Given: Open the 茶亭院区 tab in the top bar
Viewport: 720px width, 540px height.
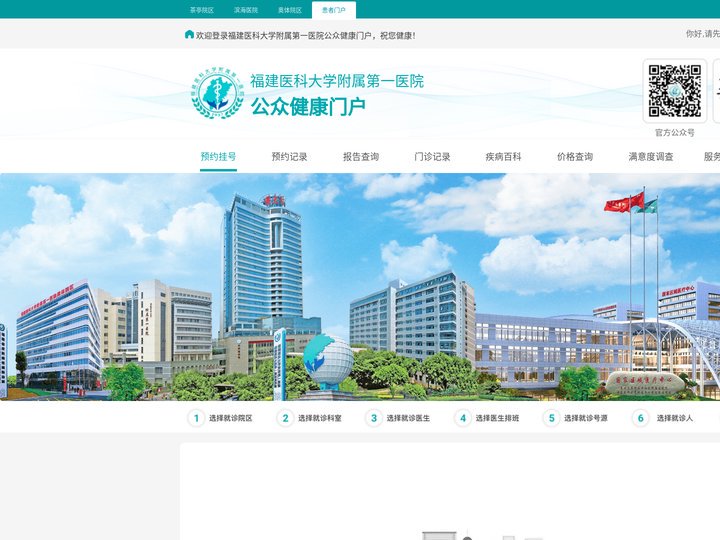Looking at the screenshot, I should [202, 10].
